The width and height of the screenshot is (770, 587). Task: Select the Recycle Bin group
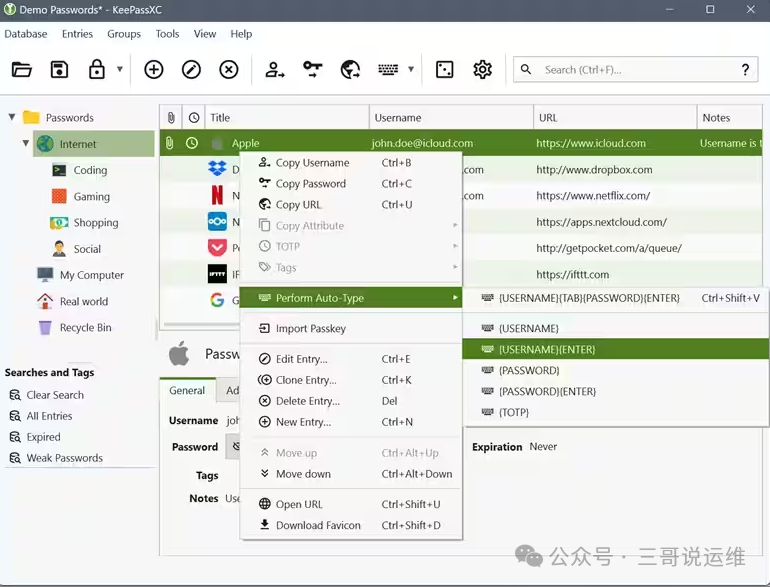coord(85,328)
